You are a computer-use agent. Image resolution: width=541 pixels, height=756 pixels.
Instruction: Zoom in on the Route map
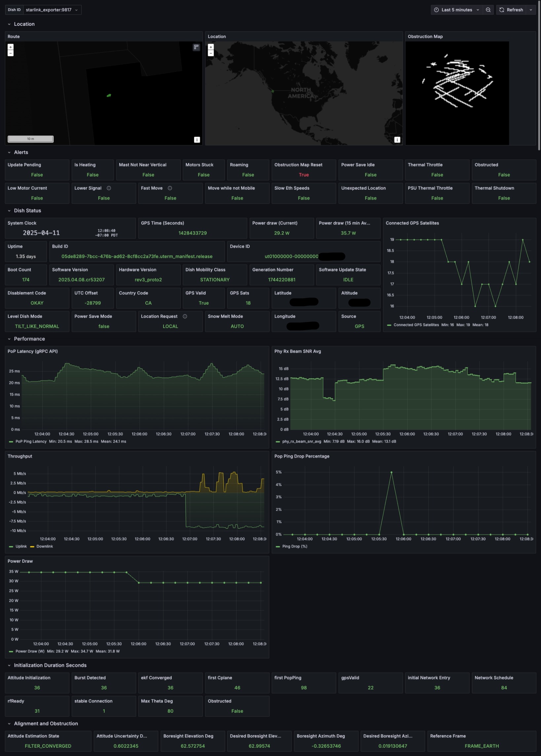click(x=11, y=47)
